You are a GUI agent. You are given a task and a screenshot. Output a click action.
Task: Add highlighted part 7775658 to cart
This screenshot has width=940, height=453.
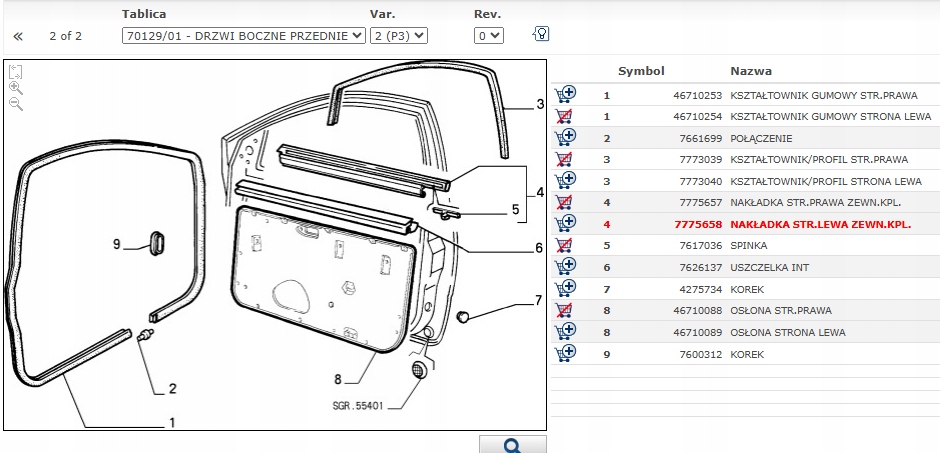point(565,223)
